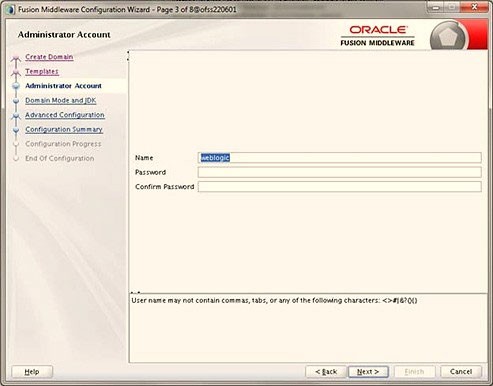493x386 pixels.
Task: Click the step marker beside Administrator Account
Action: pos(16,86)
